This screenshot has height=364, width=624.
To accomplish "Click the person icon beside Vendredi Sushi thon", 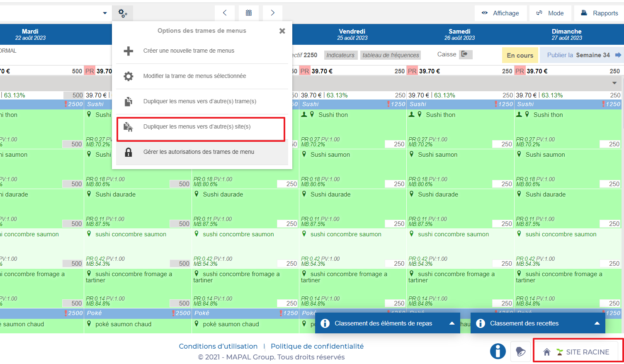I will click(304, 114).
